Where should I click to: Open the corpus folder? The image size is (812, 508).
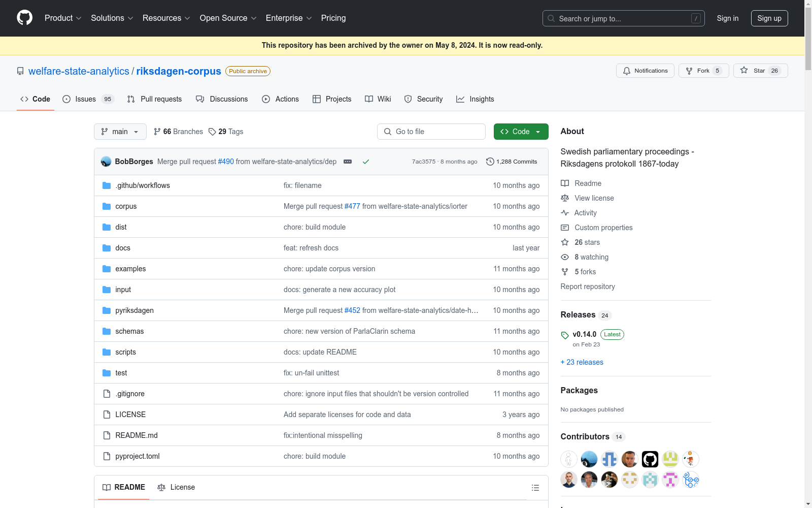[126, 206]
